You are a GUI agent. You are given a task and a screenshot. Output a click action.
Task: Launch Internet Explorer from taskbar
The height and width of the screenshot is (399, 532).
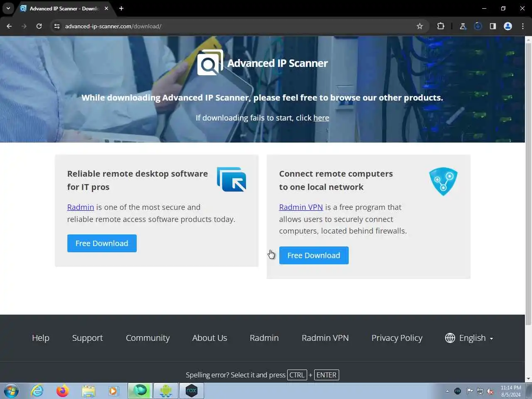pyautogui.click(x=37, y=391)
